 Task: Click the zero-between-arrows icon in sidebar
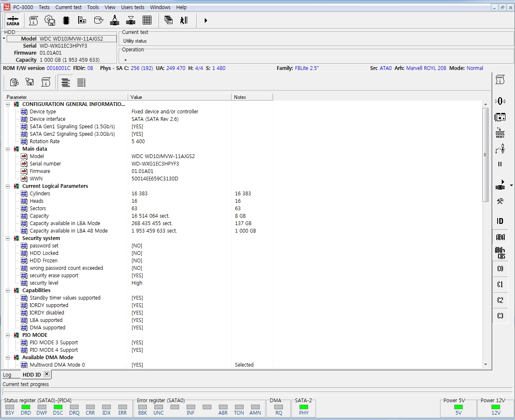tap(500, 101)
